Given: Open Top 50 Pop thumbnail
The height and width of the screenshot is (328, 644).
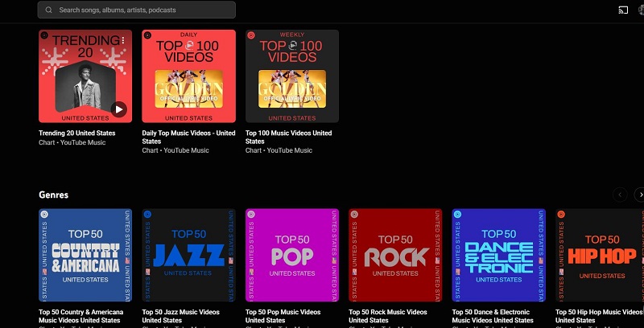Looking at the screenshot, I should point(292,256).
